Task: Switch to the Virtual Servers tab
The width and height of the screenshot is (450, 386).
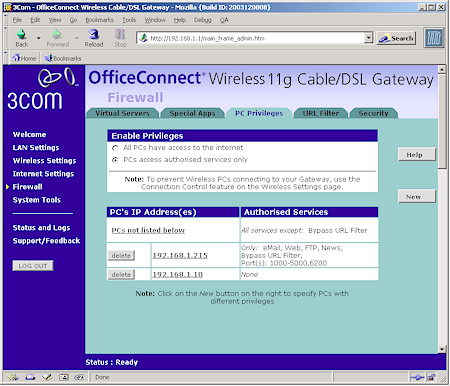Action: [122, 113]
